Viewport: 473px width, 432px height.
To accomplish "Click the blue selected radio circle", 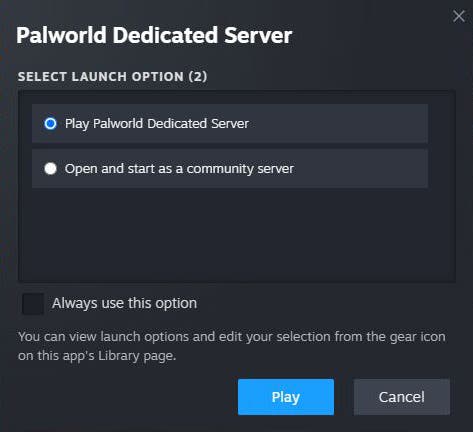I will 51,124.
